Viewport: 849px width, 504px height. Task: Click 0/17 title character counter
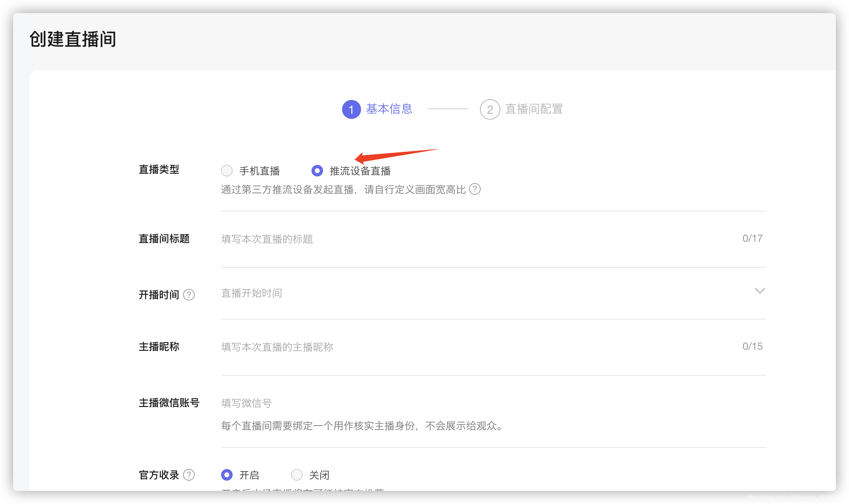(752, 239)
